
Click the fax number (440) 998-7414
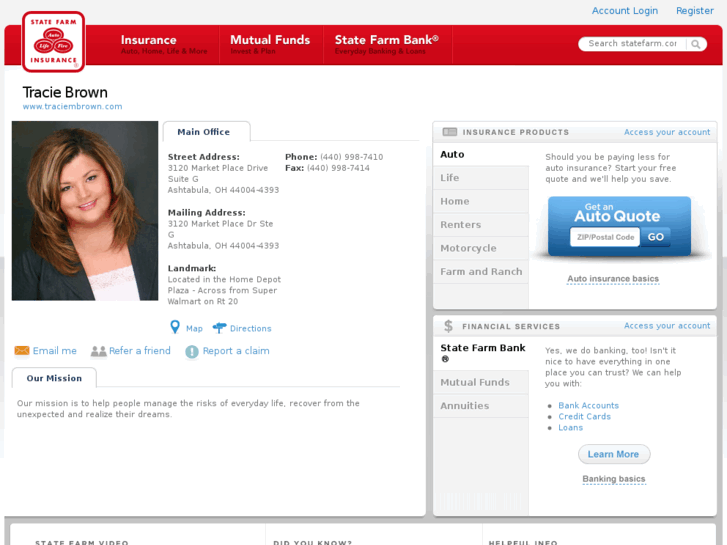tap(338, 168)
